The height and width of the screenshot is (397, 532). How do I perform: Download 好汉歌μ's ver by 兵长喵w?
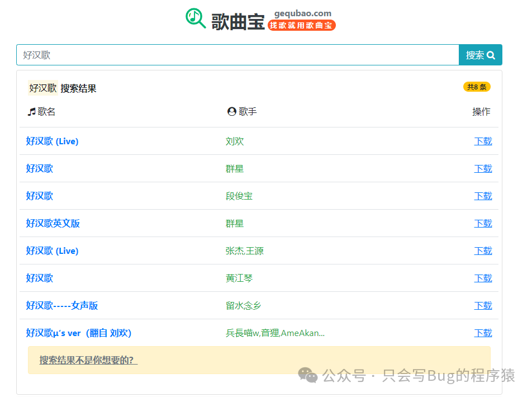(x=483, y=333)
